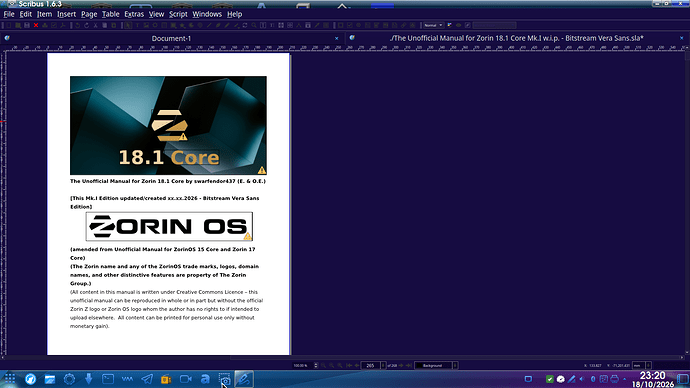Toggle color management icon in toolbar
Viewport: 690px width, 388px height.
point(449,25)
